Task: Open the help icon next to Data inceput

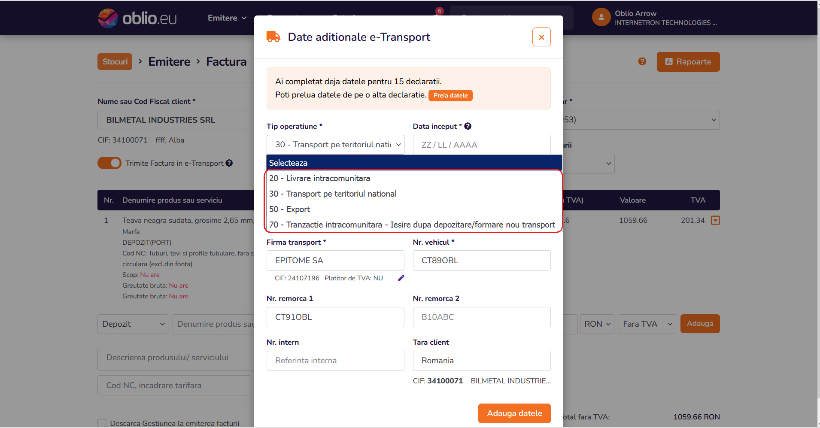Action: [x=468, y=126]
